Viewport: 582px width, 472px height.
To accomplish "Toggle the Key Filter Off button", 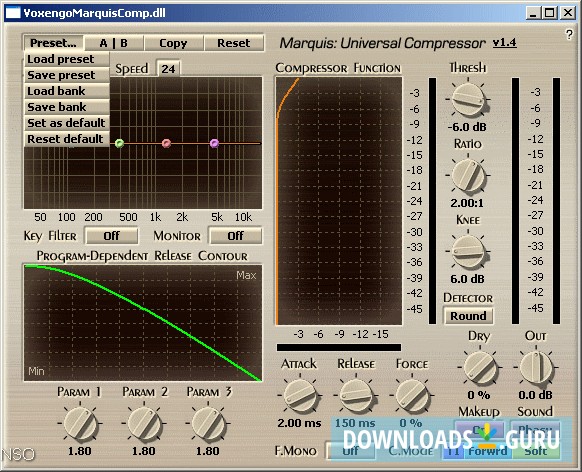I will 111,236.
